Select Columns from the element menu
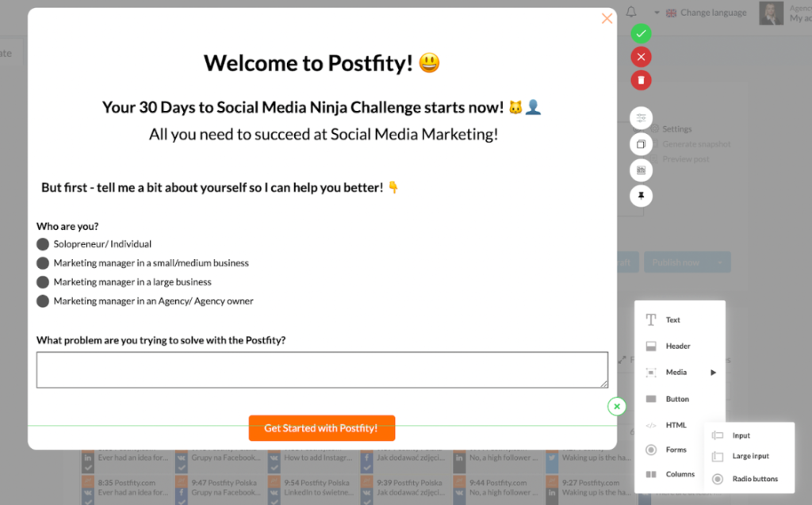The height and width of the screenshot is (505, 812). pyautogui.click(x=680, y=475)
